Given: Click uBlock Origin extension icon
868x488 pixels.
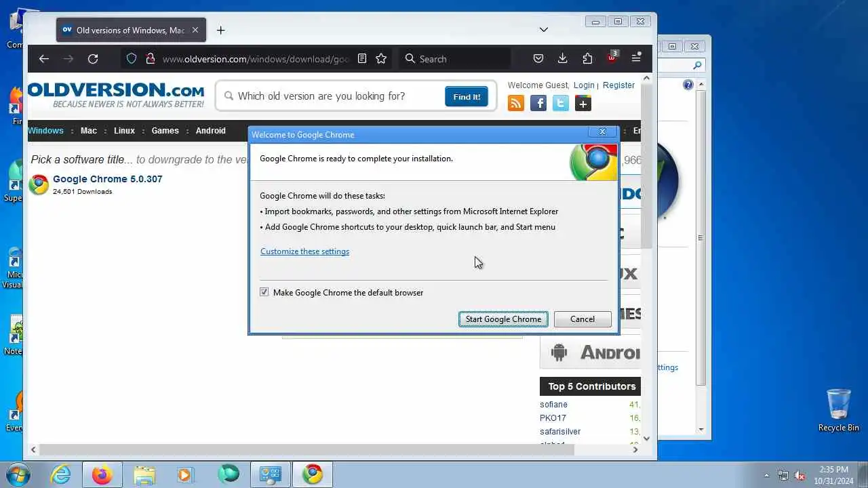Looking at the screenshot, I should (x=612, y=58).
